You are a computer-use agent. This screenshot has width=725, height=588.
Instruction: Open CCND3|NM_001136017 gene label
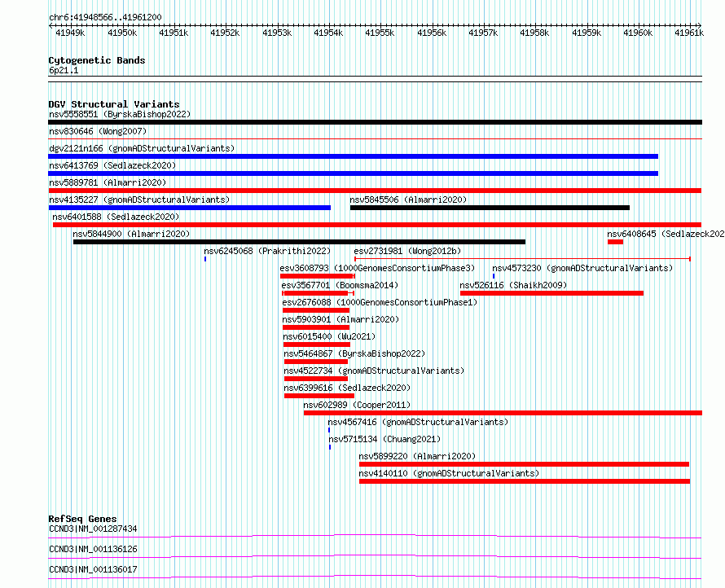(93, 569)
